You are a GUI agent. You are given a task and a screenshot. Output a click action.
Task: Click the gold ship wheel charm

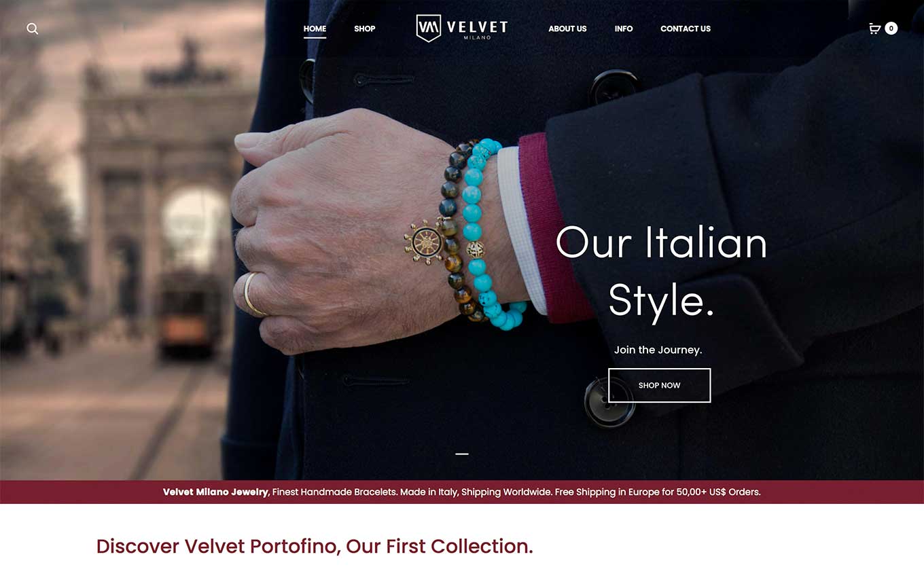[x=426, y=242]
